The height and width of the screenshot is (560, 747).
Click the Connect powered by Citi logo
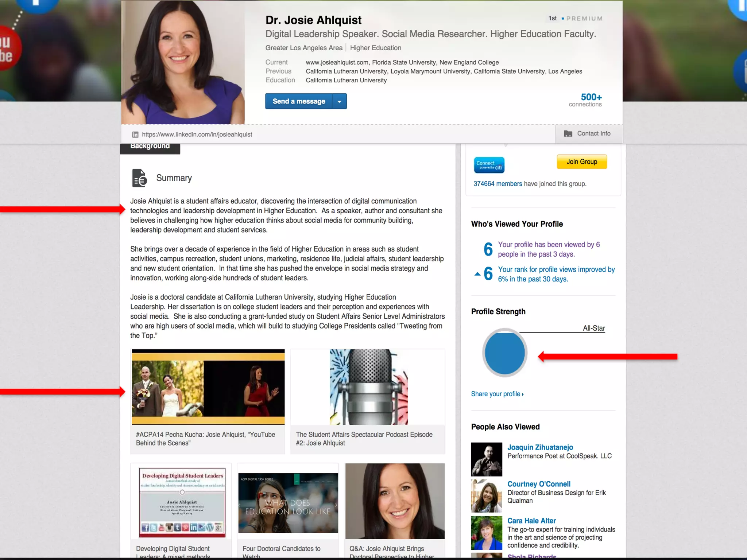489,165
